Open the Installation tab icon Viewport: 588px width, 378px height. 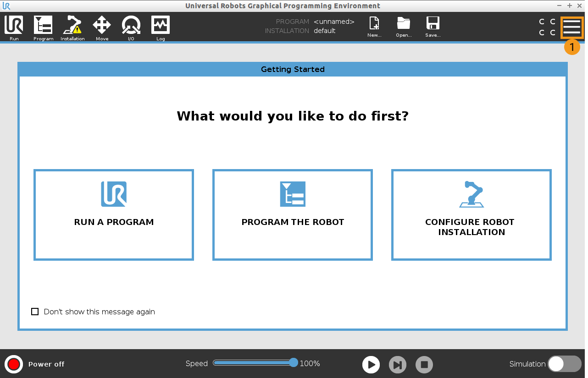pos(72,26)
